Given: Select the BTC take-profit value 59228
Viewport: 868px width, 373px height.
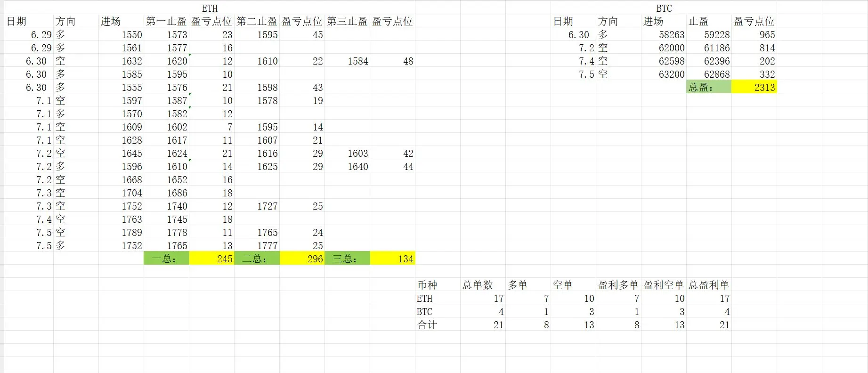Looking at the screenshot, I should click(709, 34).
